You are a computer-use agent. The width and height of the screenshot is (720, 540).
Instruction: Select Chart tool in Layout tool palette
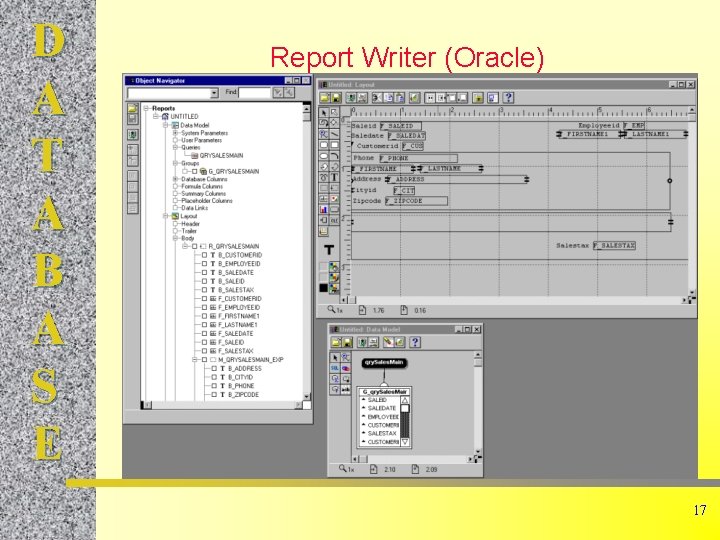point(324,209)
